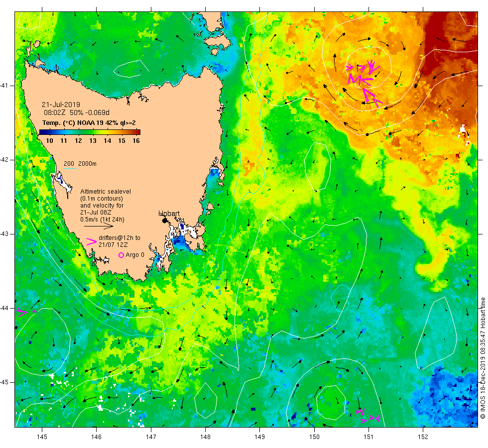Viewport: 488px width, 448px height.
Task: Click the magenta Argo circle legend symbol
Action: (x=122, y=255)
